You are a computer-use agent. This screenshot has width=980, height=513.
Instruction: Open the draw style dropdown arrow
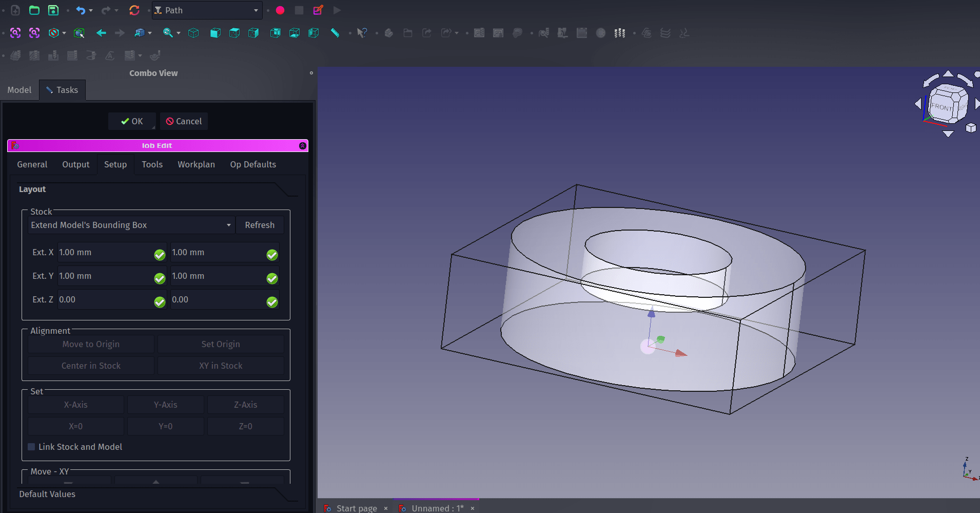(x=64, y=33)
